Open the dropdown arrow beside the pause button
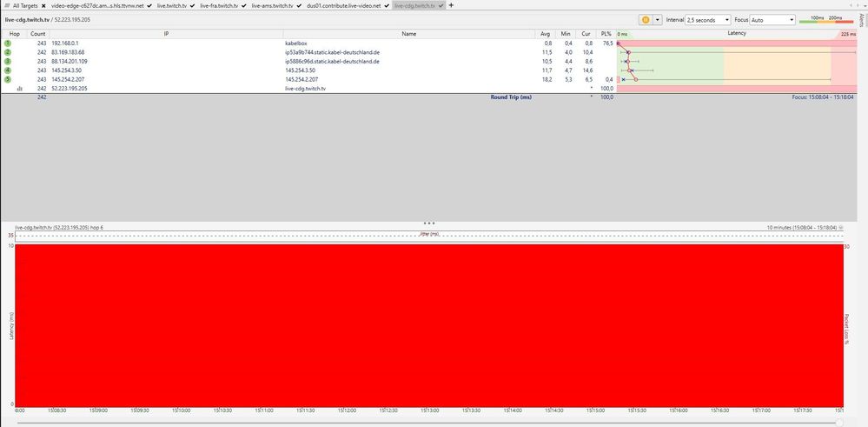 (657, 20)
